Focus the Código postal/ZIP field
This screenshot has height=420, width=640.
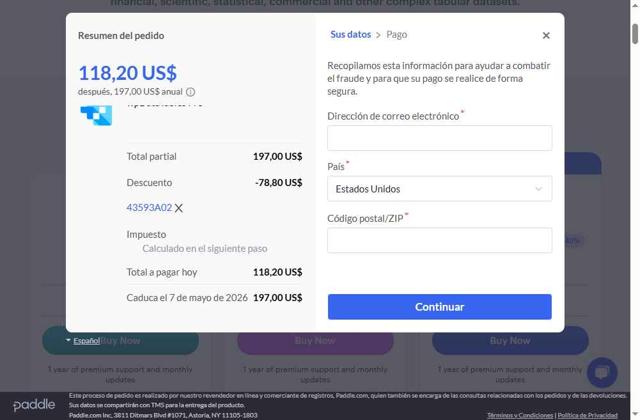pos(440,240)
